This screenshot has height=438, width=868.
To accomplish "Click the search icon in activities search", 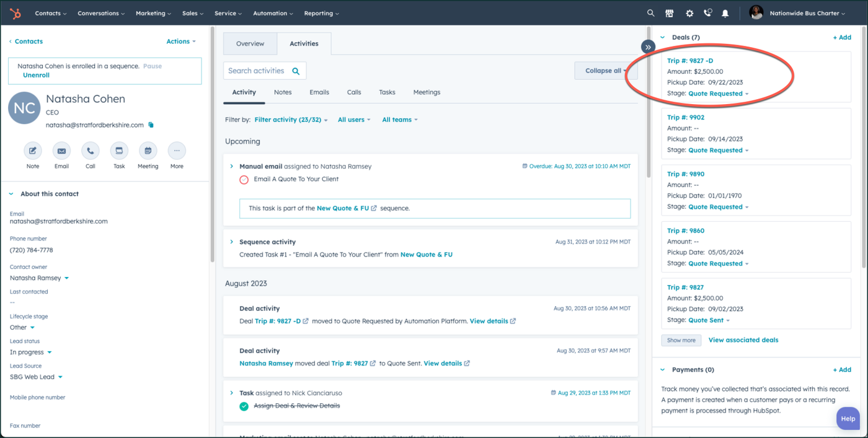I will [x=296, y=71].
